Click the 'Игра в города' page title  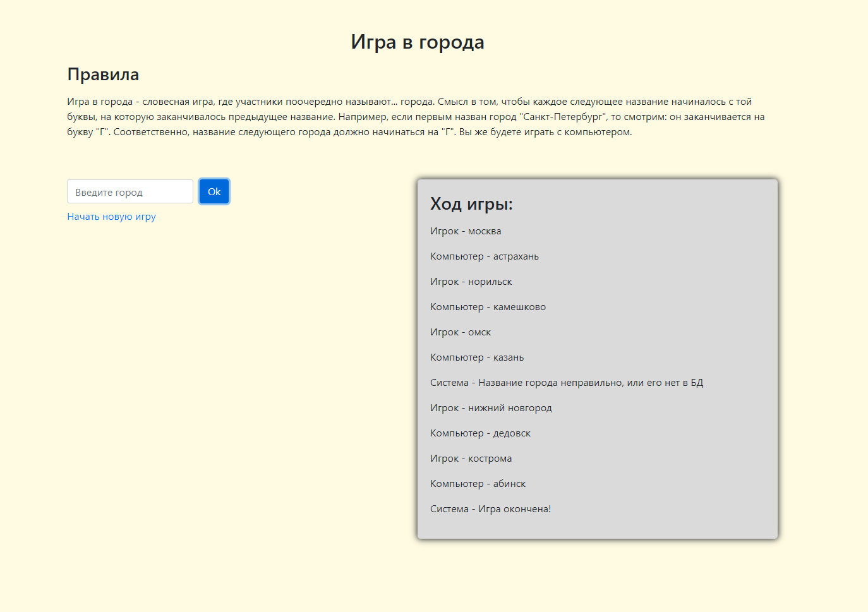tap(417, 42)
